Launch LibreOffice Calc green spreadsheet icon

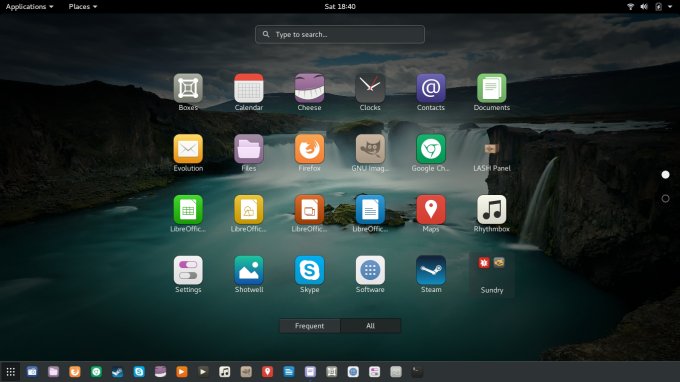click(188, 210)
